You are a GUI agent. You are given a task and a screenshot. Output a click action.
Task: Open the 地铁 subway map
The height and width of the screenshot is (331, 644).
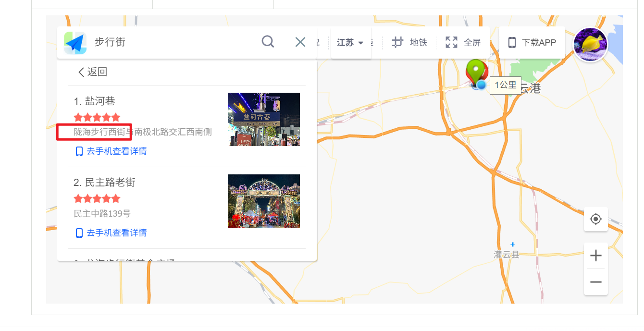coord(409,42)
